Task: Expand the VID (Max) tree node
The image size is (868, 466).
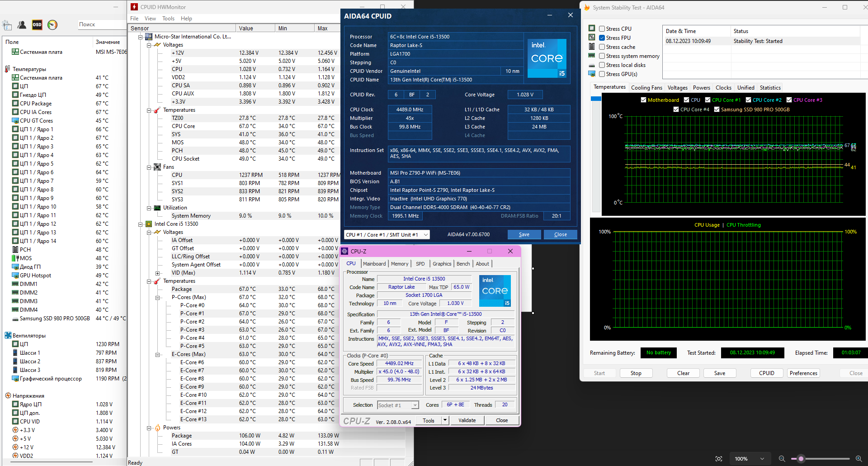Action: click(158, 273)
